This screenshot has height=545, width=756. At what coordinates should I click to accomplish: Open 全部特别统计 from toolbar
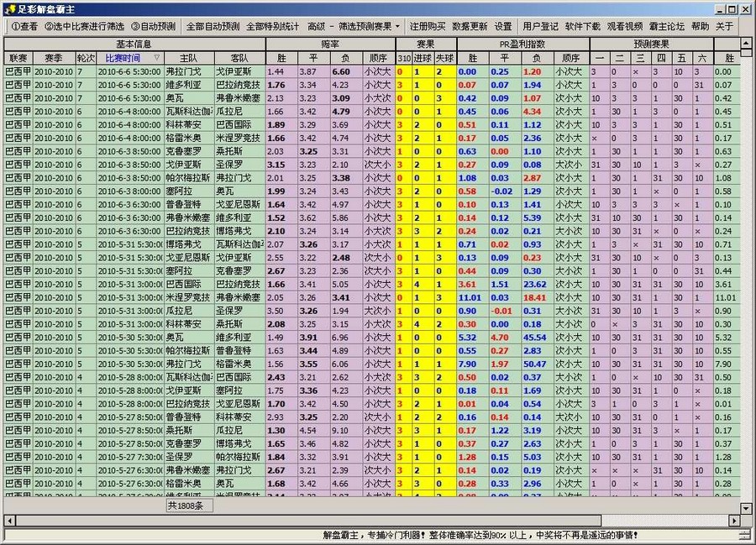(x=273, y=27)
